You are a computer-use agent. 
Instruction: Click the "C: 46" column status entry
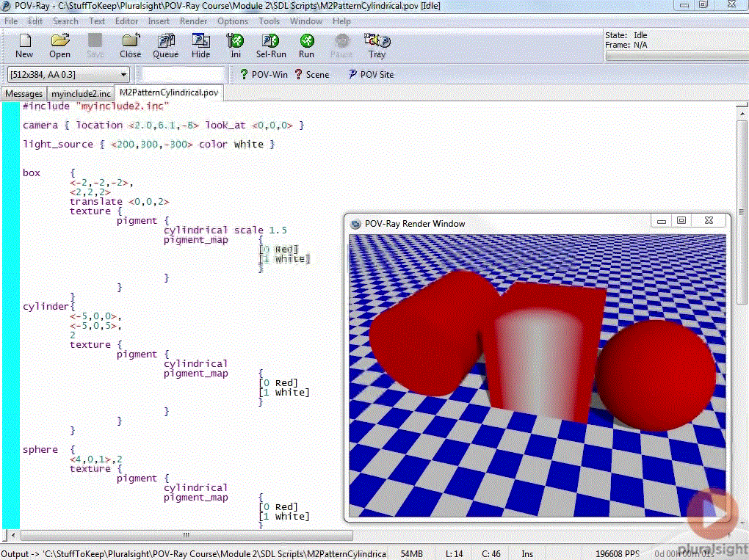pos(491,554)
